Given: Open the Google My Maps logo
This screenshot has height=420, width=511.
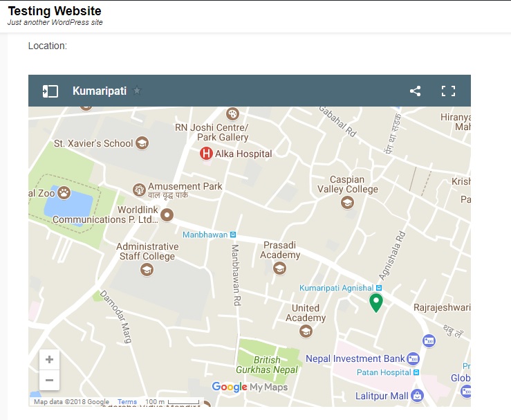Looking at the screenshot, I should click(x=250, y=387).
